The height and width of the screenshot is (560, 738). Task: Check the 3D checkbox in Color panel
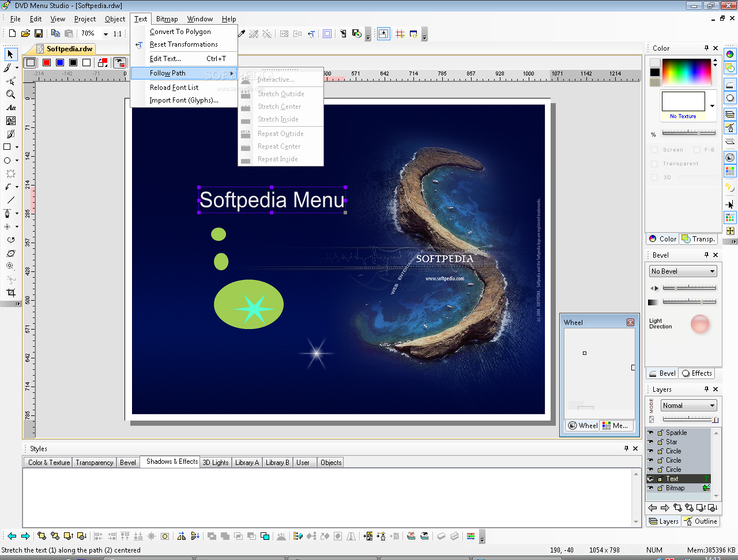(x=654, y=177)
